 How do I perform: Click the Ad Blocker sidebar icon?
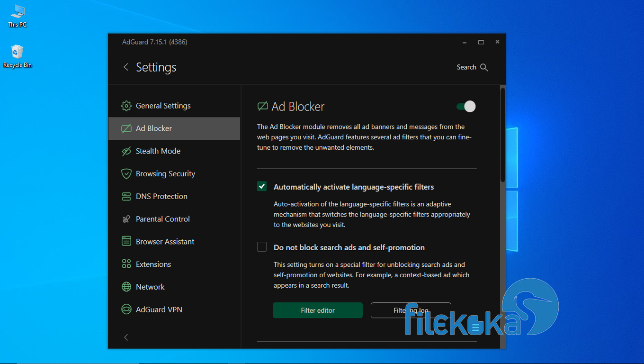[x=126, y=128]
